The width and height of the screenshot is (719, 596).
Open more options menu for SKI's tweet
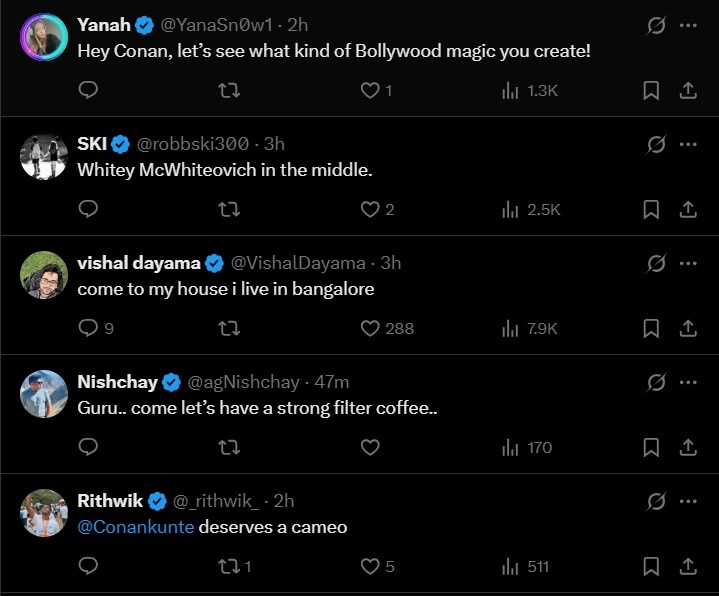(688, 144)
